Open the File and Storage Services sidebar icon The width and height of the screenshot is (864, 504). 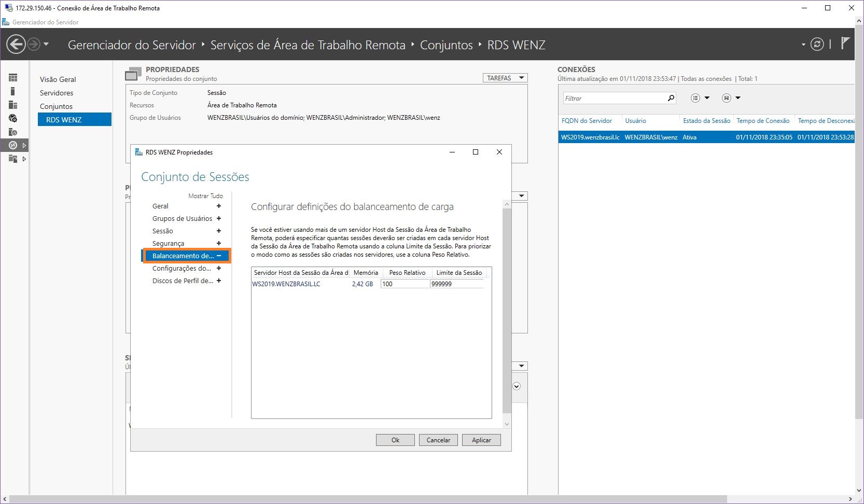tap(13, 159)
